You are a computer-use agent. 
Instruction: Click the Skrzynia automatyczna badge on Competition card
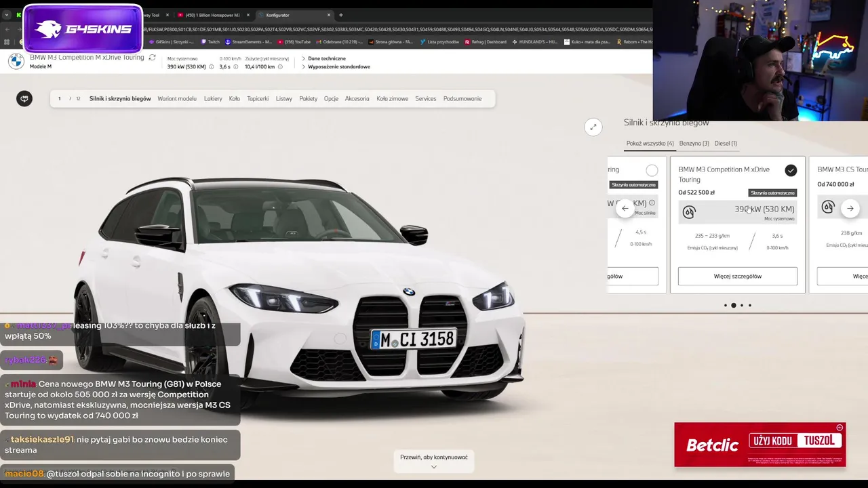772,193
